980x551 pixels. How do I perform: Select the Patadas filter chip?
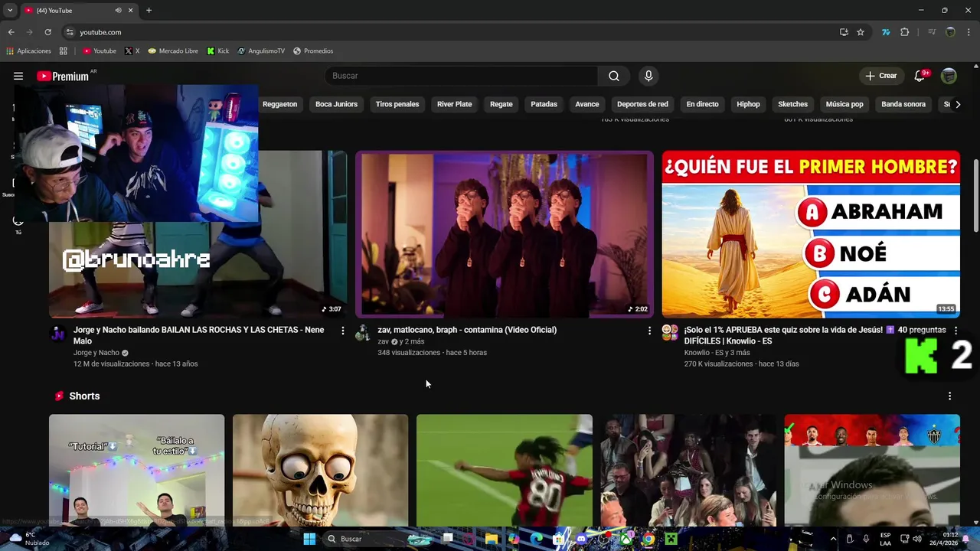tap(544, 104)
